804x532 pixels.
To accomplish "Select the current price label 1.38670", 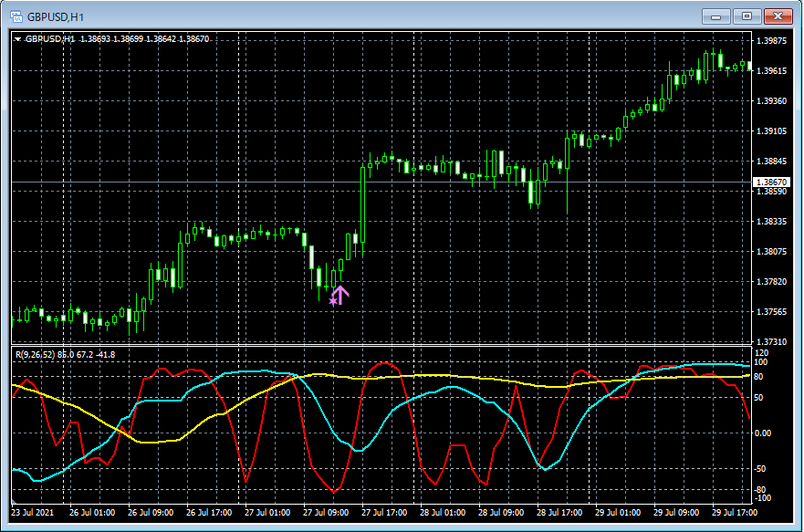I will pos(772,182).
